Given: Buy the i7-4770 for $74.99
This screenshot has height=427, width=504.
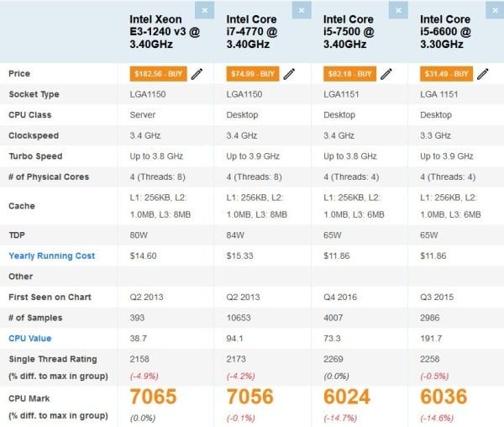Looking at the screenshot, I should coord(253,73).
